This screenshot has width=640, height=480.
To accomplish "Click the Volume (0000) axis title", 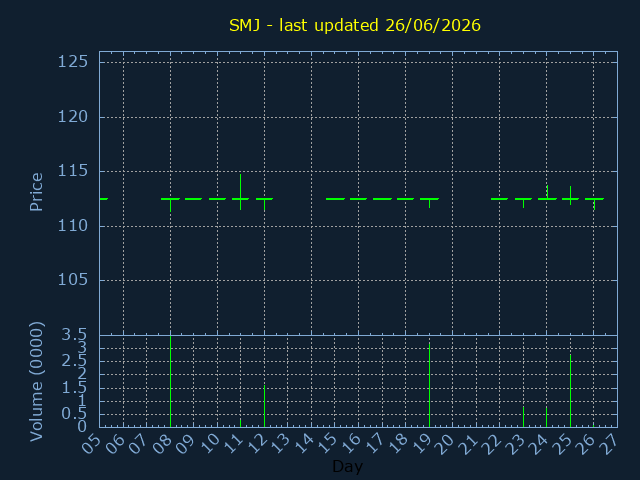I will coord(36,382).
